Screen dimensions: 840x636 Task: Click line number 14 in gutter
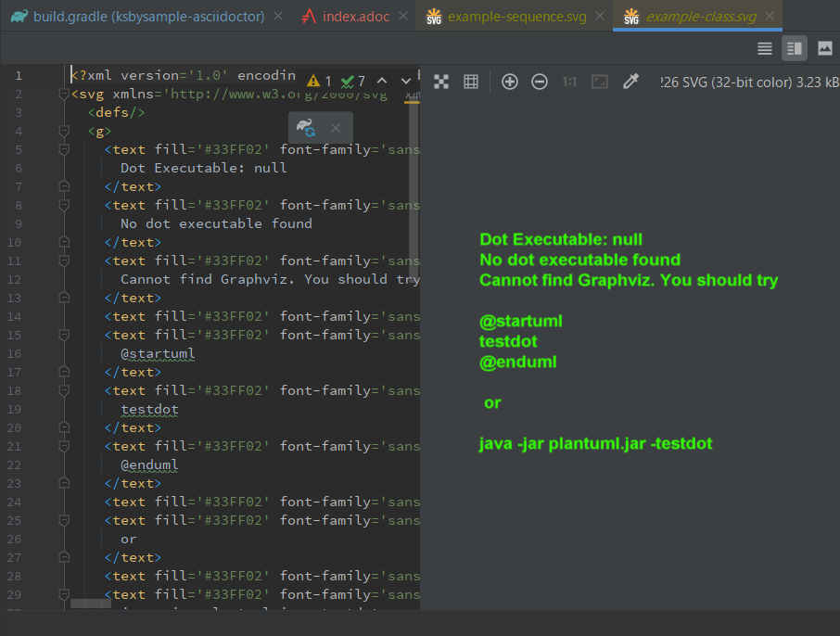pyautogui.click(x=15, y=317)
